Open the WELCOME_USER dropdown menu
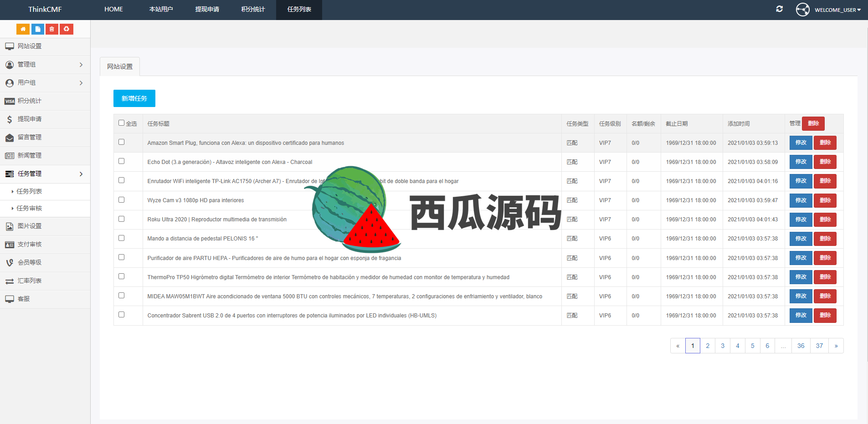The image size is (868, 424). [837, 10]
